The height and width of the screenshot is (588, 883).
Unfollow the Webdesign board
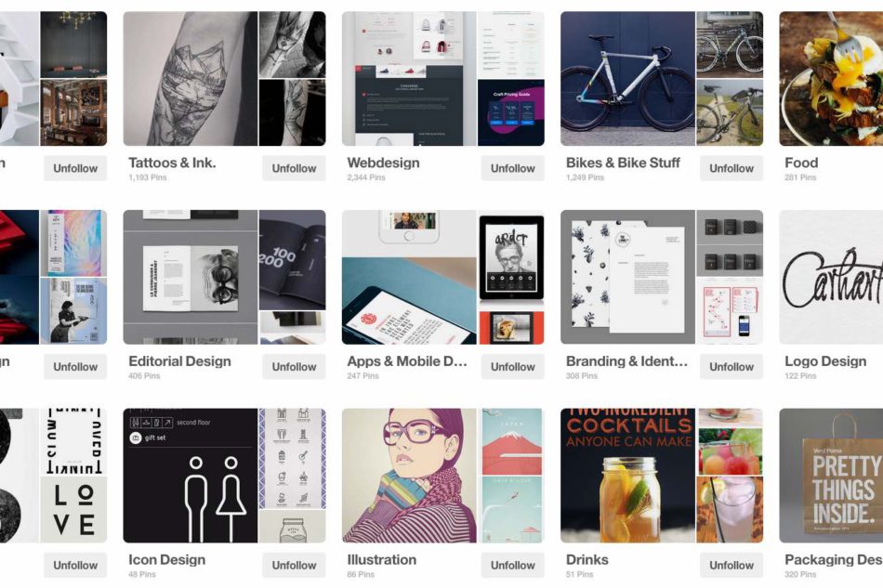pyautogui.click(x=512, y=168)
